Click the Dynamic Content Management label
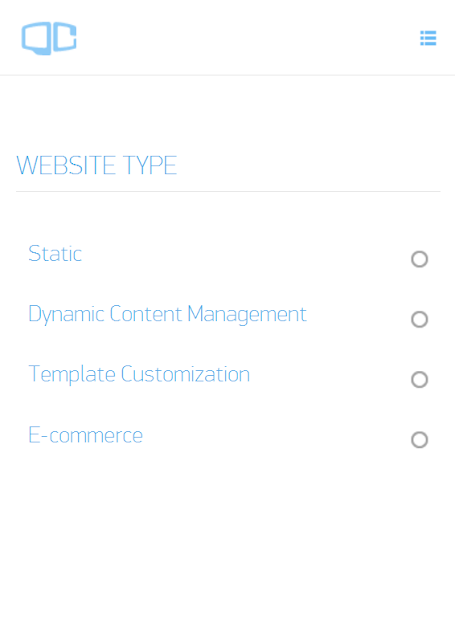455x640 pixels. pos(167,314)
